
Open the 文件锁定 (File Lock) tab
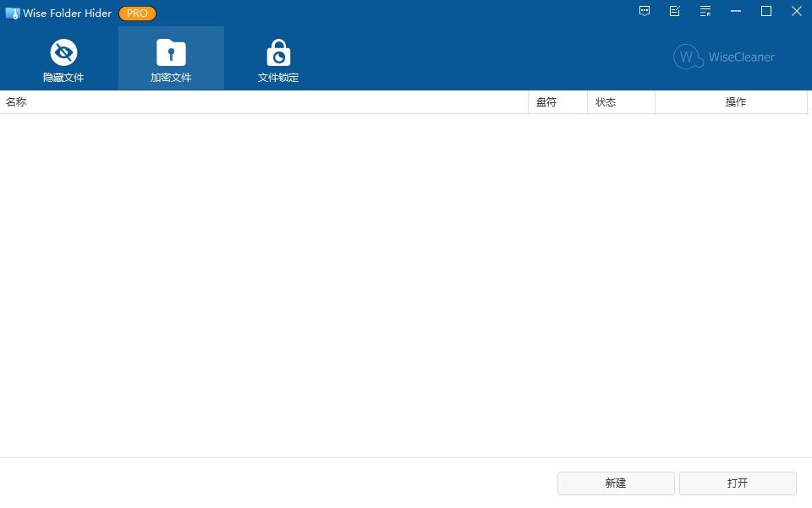[x=278, y=58]
